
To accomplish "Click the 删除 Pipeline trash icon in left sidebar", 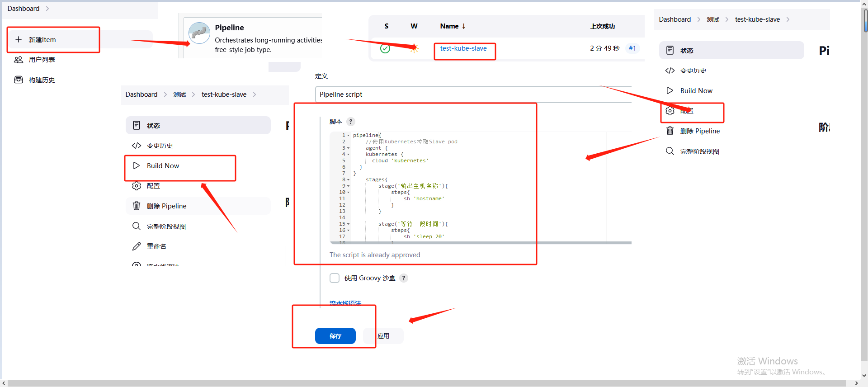I will 137,206.
